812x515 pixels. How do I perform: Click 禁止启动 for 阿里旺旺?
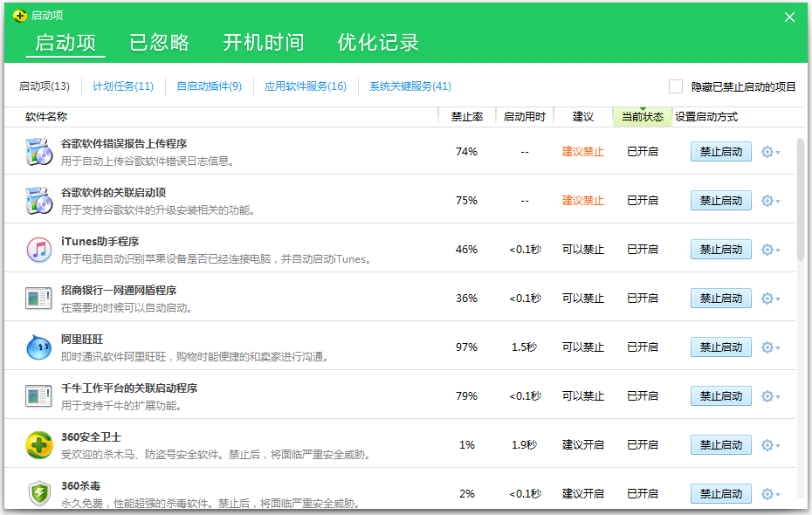[x=721, y=347]
